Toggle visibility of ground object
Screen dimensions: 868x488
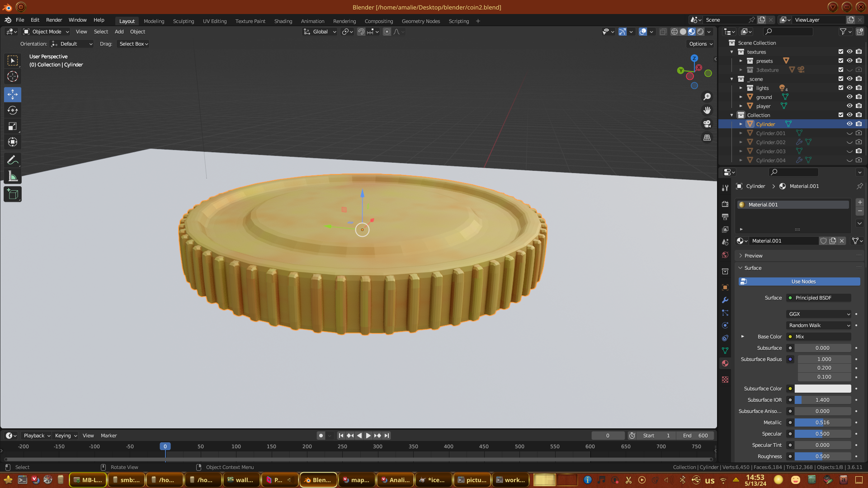849,97
